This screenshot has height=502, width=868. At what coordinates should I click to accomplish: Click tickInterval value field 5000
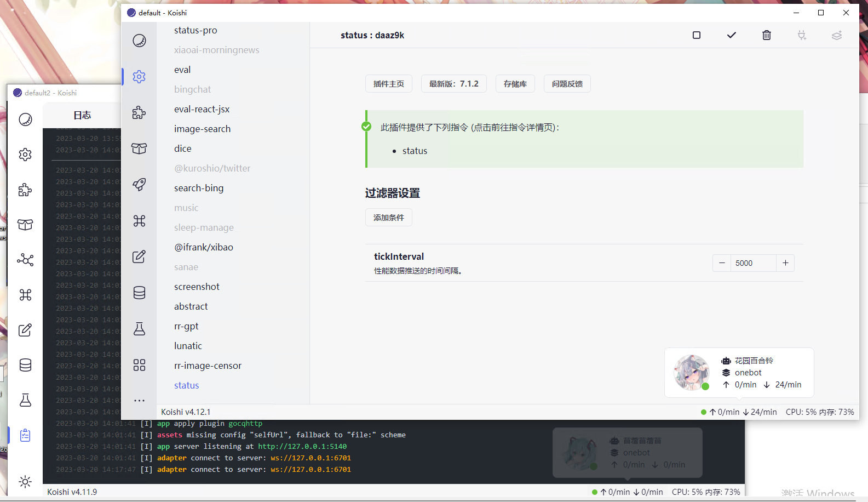point(754,263)
